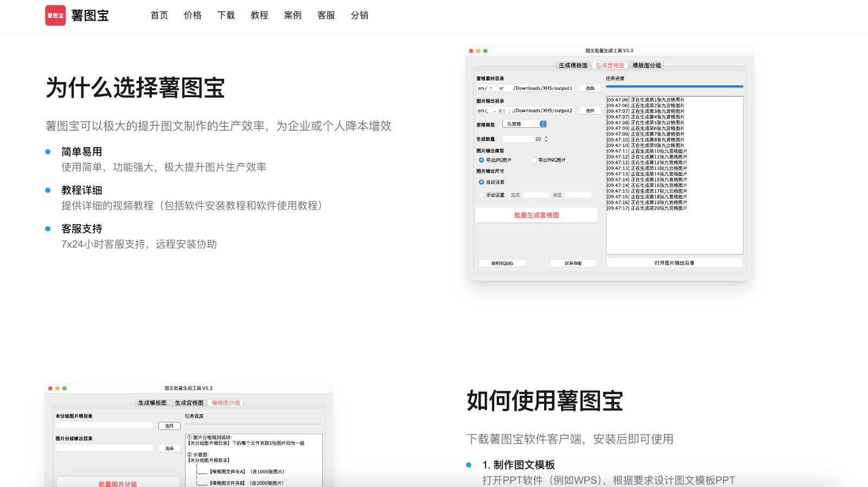Select the highlighted 生成宫格图 tab
This screenshot has height=487, width=868.
610,65
